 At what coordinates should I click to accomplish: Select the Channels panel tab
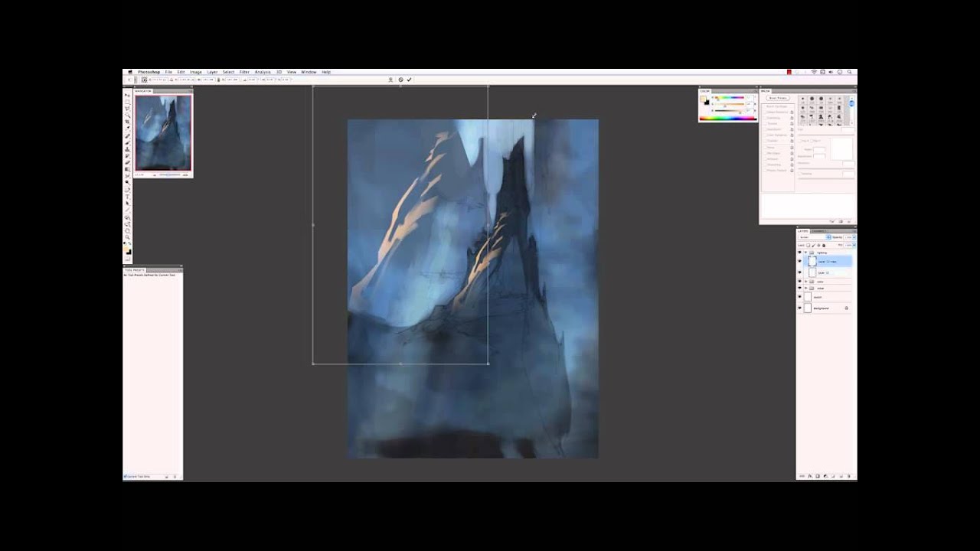click(818, 231)
